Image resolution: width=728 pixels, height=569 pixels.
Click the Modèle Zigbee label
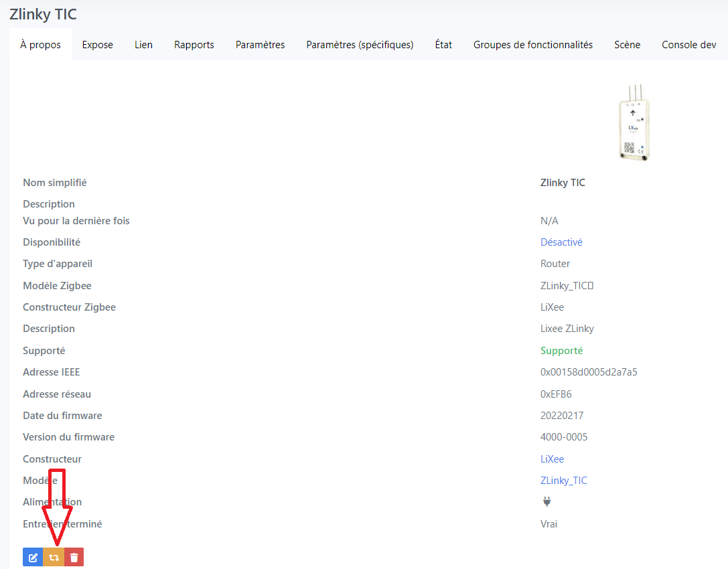pyautogui.click(x=57, y=285)
